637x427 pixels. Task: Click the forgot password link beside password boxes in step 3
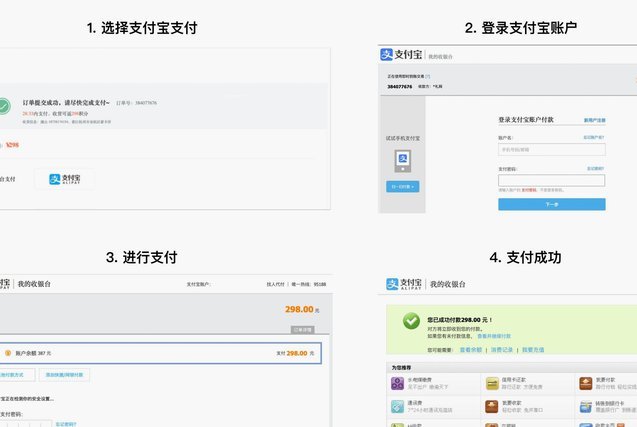66,424
